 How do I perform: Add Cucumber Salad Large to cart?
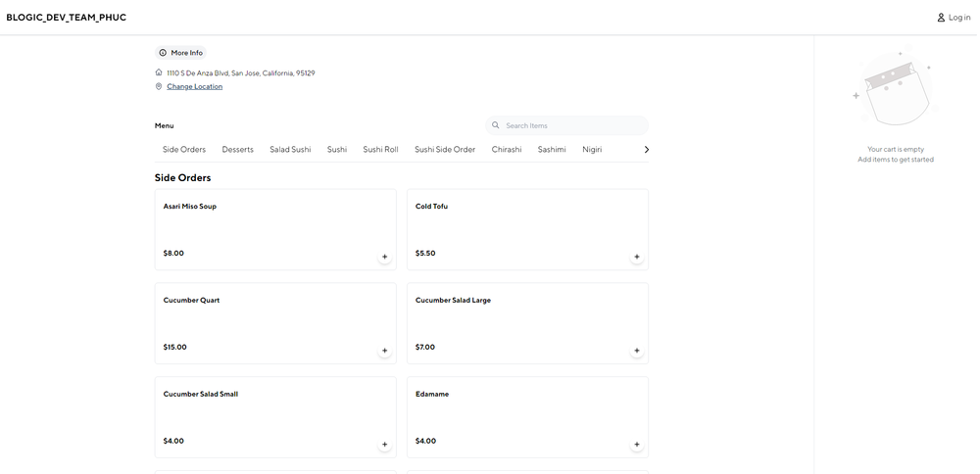click(x=636, y=351)
